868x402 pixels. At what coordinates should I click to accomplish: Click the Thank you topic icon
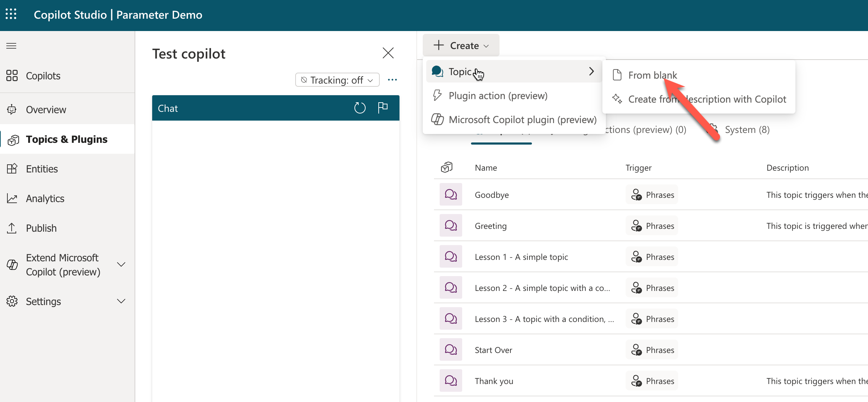tap(451, 380)
